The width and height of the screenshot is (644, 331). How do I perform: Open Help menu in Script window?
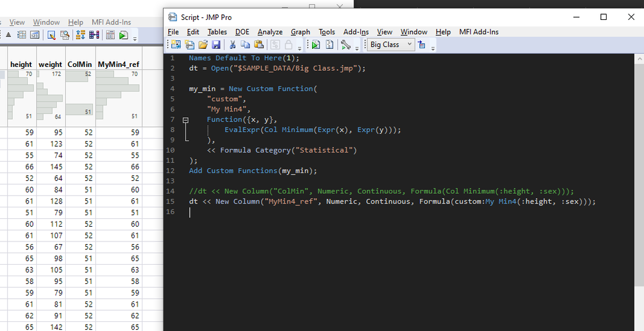point(443,32)
